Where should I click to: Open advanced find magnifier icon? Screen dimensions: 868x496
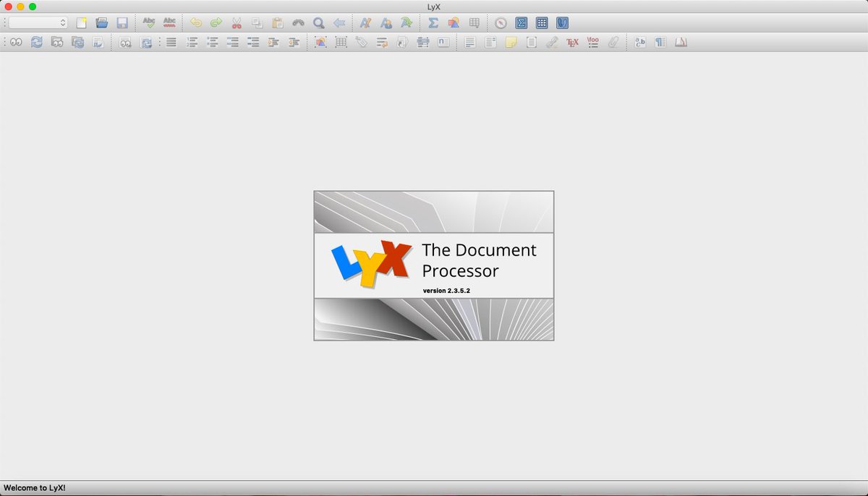point(318,23)
